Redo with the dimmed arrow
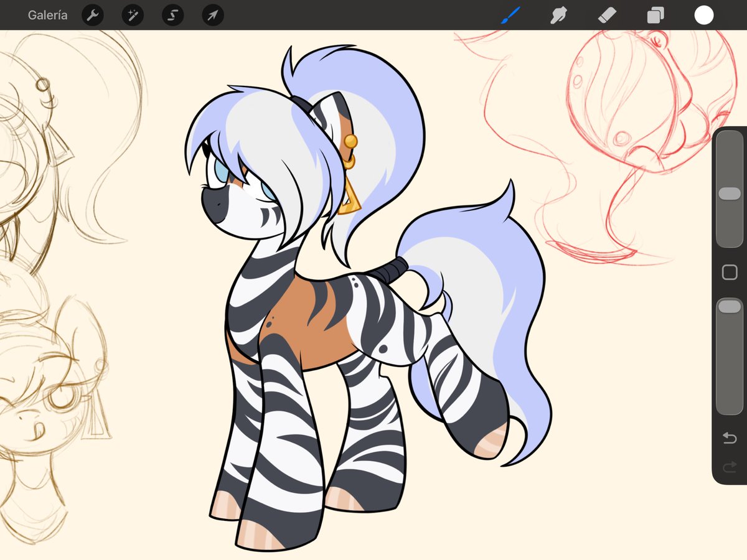Image resolution: width=747 pixels, height=560 pixels. coord(730,467)
